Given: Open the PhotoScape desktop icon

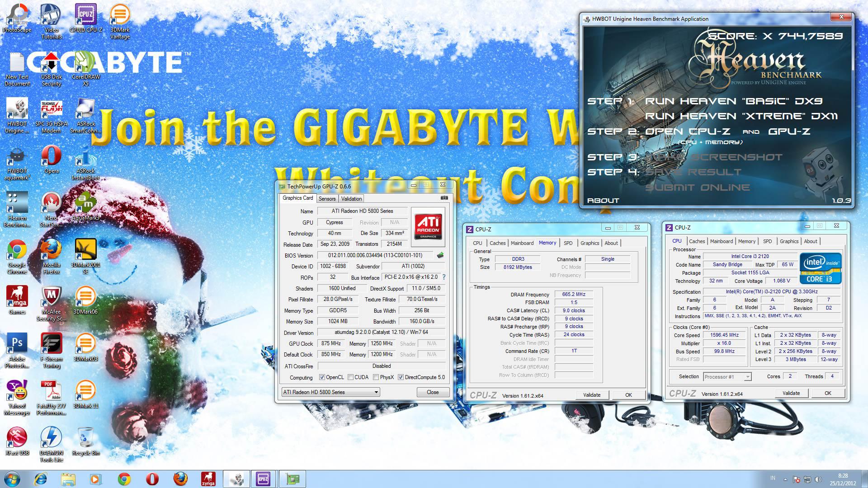Looking at the screenshot, I should coord(17,19).
